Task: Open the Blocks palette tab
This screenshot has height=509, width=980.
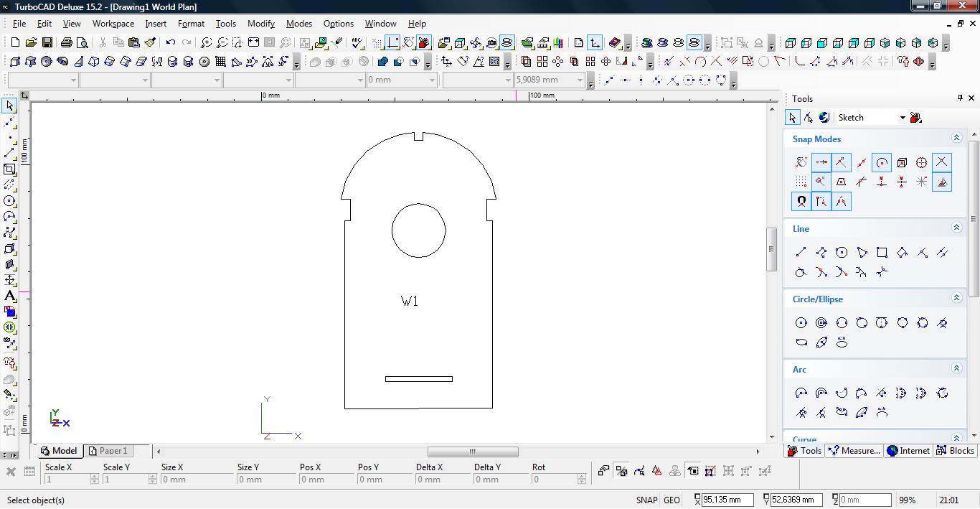Action: 955,451
